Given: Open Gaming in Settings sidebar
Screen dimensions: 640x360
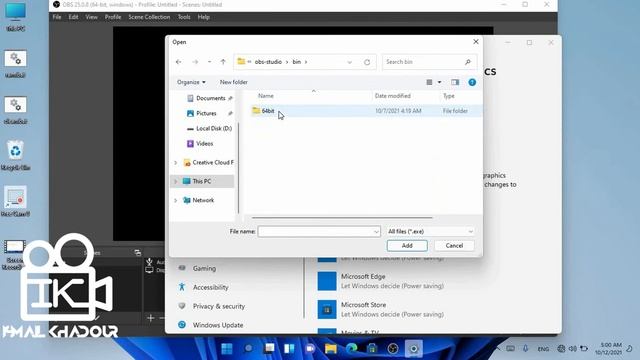Looking at the screenshot, I should (x=204, y=269).
